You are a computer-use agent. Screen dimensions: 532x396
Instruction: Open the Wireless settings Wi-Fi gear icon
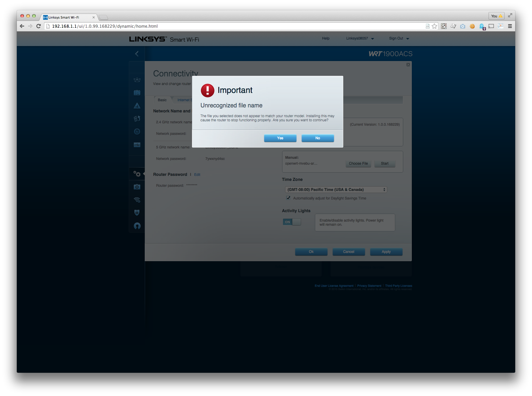coord(137,200)
